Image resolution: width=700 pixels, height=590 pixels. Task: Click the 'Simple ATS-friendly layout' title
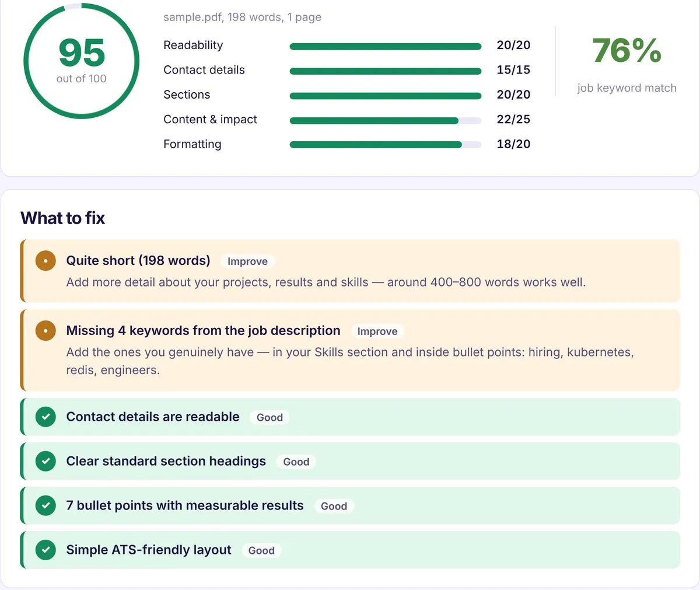point(149,550)
